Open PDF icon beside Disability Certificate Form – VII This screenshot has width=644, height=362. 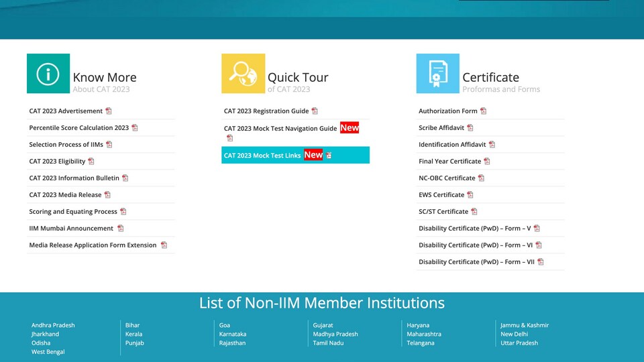[x=541, y=262]
